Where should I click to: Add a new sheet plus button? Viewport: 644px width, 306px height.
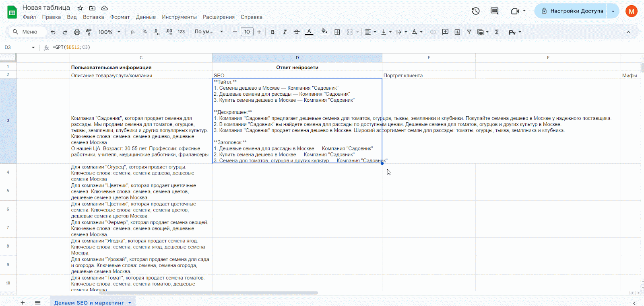pos(23,302)
